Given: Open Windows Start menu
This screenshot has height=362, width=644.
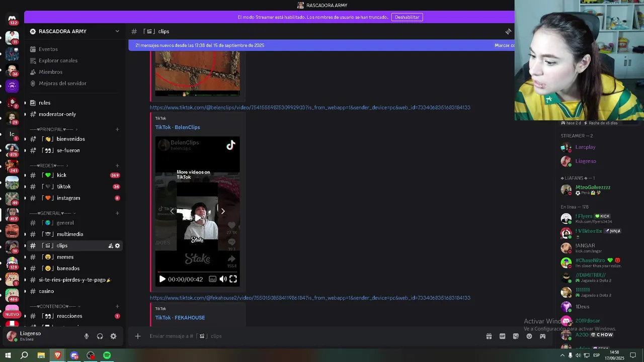Looking at the screenshot, I should pyautogui.click(x=8, y=355).
